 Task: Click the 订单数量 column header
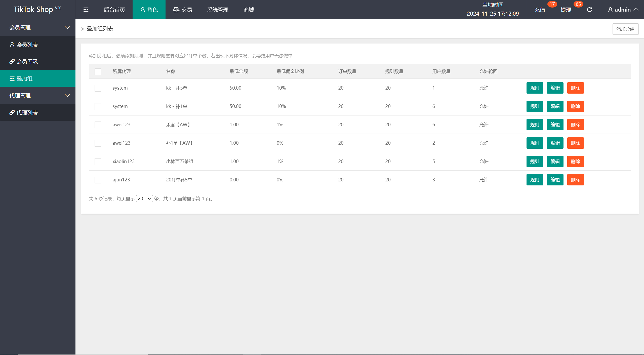pyautogui.click(x=347, y=71)
